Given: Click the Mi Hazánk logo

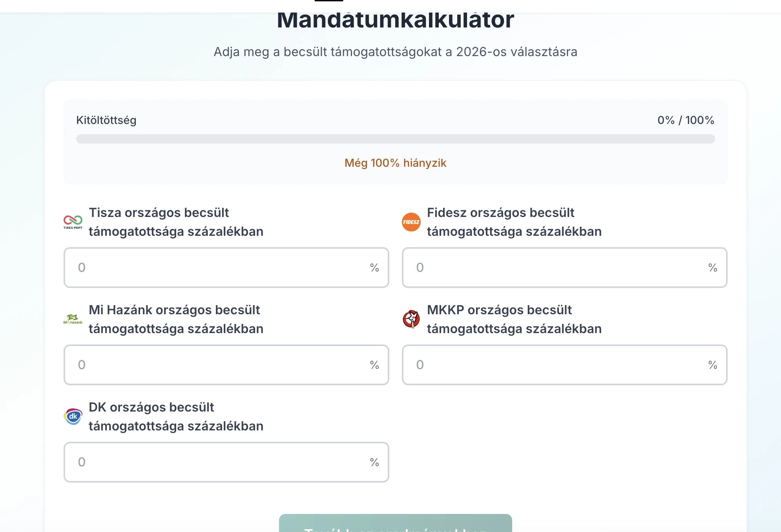Looking at the screenshot, I should click(x=73, y=319).
